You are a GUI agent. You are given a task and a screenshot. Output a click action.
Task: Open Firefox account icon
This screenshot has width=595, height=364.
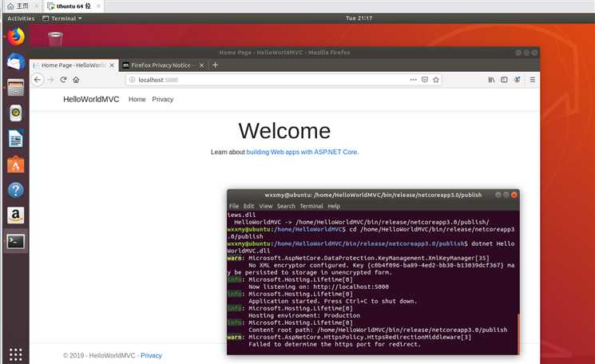pyautogui.click(x=517, y=80)
